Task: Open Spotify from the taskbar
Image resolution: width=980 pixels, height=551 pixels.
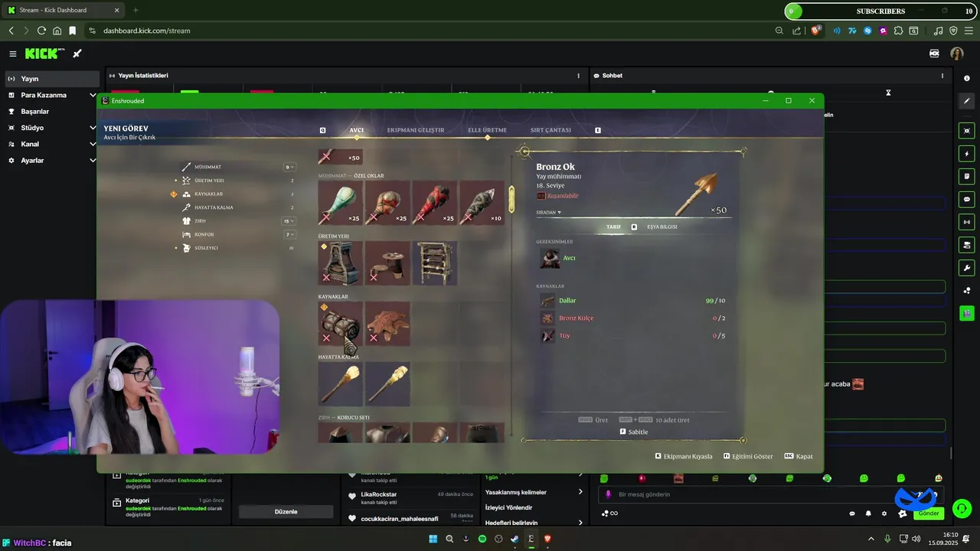Action: click(482, 539)
